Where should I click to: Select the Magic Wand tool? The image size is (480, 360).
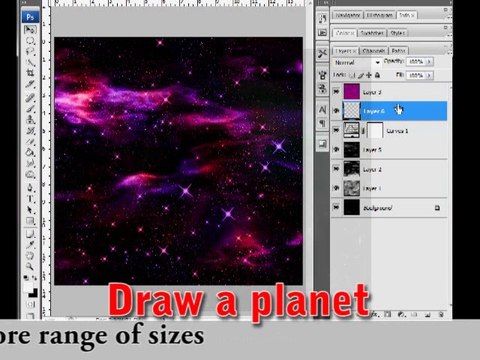(30, 62)
